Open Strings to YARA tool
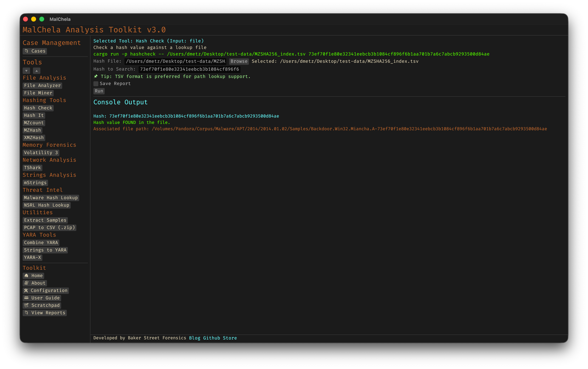Image resolution: width=588 pixels, height=369 pixels. [45, 250]
